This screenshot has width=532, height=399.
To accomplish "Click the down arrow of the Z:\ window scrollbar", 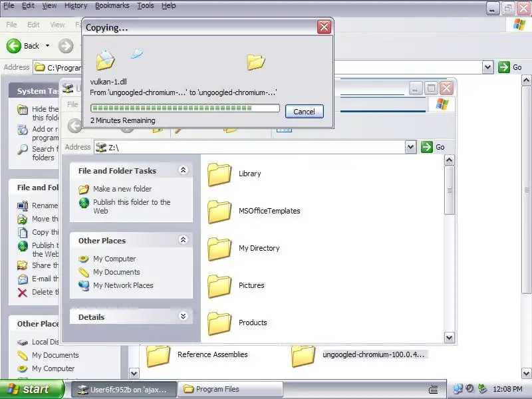I will 450,337.
